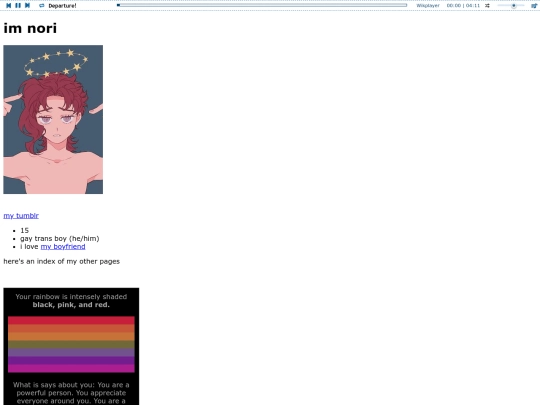This screenshot has width=540, height=405.
Task: Toggle shuffle playback icon
Action: (487, 6)
